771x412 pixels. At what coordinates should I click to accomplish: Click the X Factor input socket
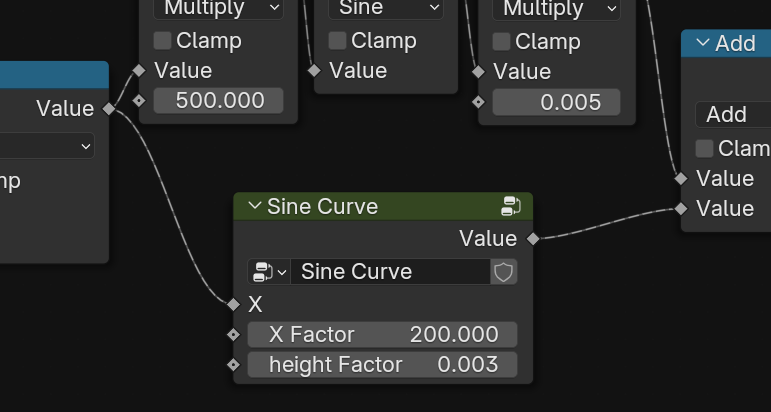pos(234,334)
